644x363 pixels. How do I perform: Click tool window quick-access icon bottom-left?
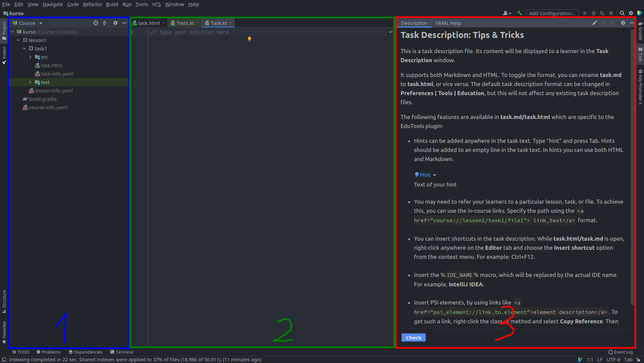[x=4, y=359]
